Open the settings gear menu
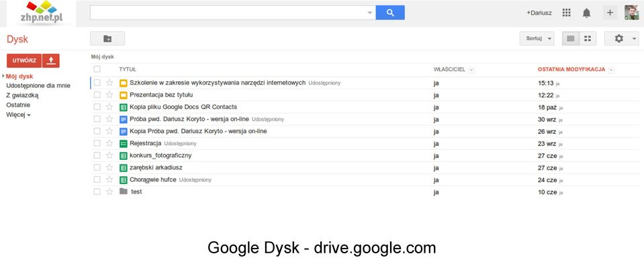 pos(618,38)
